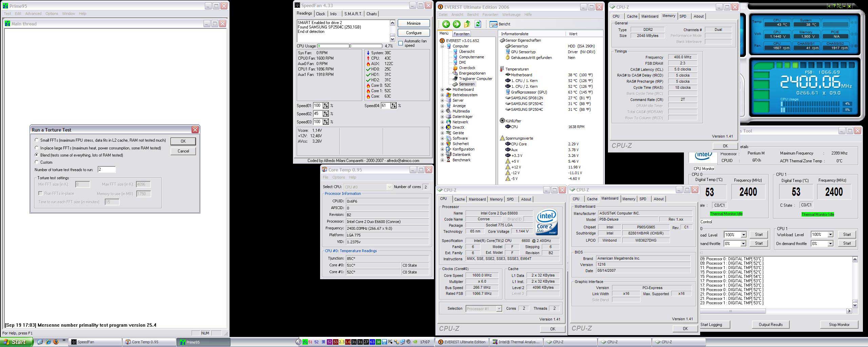Viewport: 868px width, 347px height.
Task: Select the Sensoren chip icon in EVEREST tree
Action: [x=455, y=84]
